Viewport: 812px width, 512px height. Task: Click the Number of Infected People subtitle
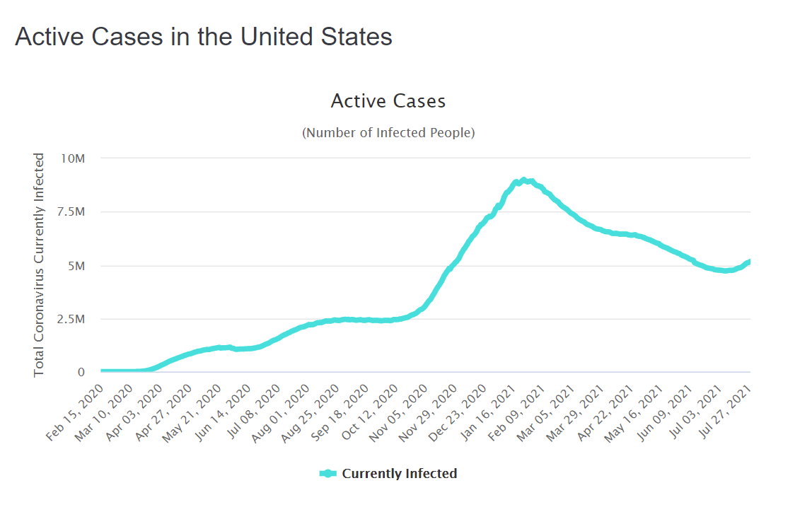388,133
